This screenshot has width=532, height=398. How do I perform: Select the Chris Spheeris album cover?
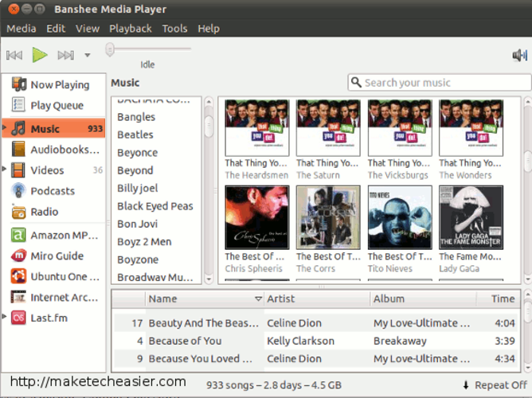(256, 217)
